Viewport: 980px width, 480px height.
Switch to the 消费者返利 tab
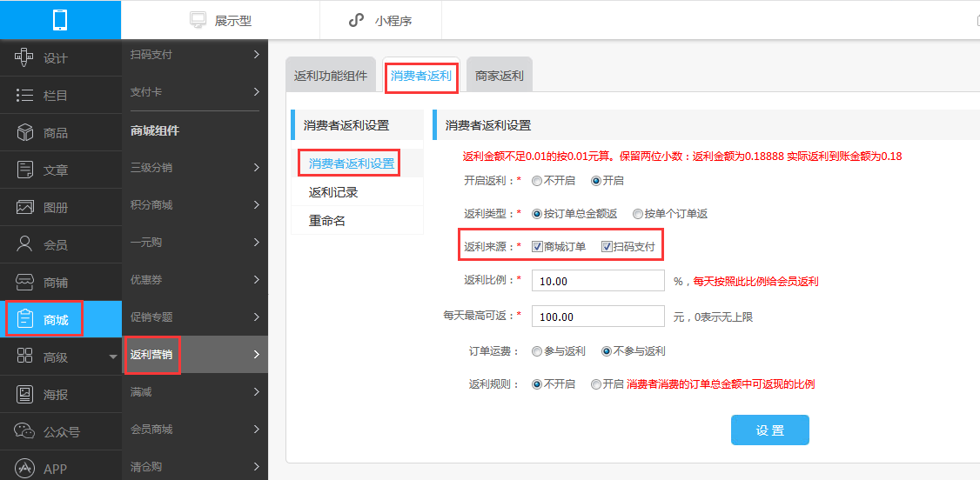tap(421, 77)
